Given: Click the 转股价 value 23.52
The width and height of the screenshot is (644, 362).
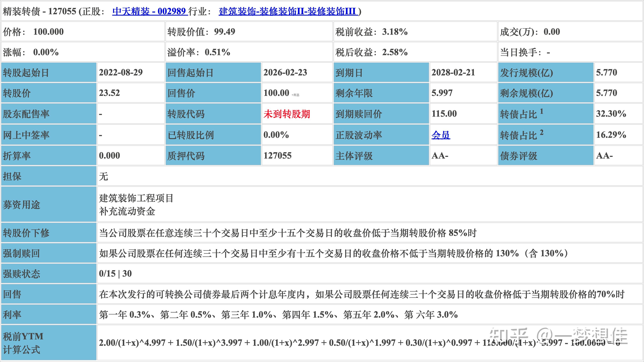Looking at the screenshot, I should pos(109,93).
